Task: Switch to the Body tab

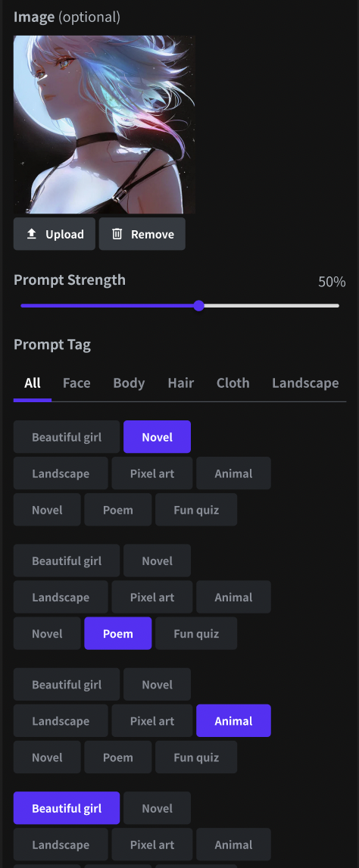Action: click(x=129, y=383)
